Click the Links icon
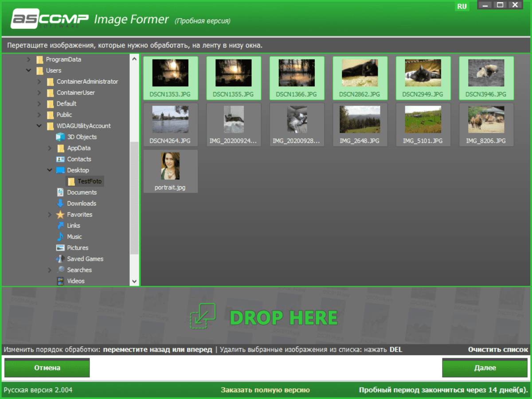Screen dimensions: 532x399 tap(60, 226)
